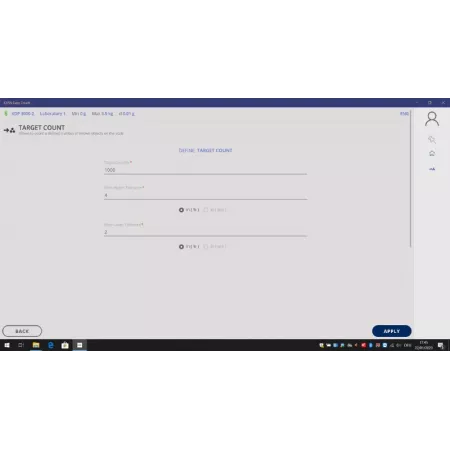
Task: Click the upper tolerance field showing 4
Action: pyautogui.click(x=205, y=195)
